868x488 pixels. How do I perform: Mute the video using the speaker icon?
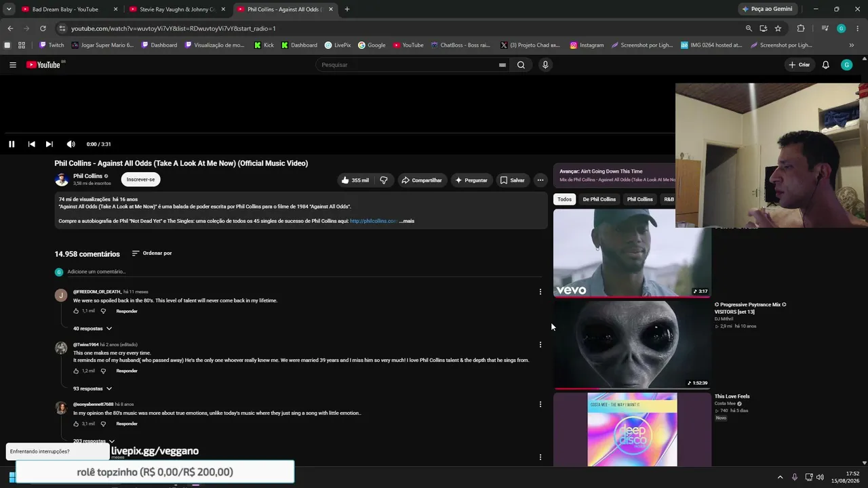click(x=71, y=144)
